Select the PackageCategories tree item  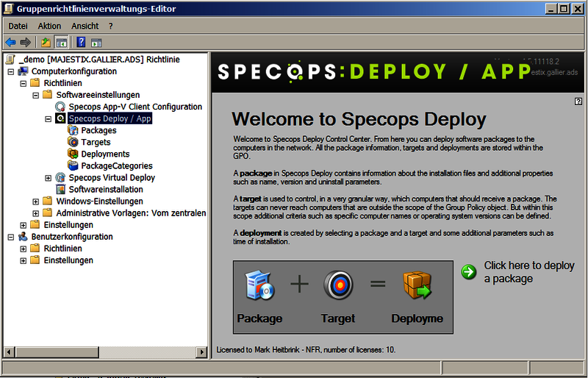117,166
